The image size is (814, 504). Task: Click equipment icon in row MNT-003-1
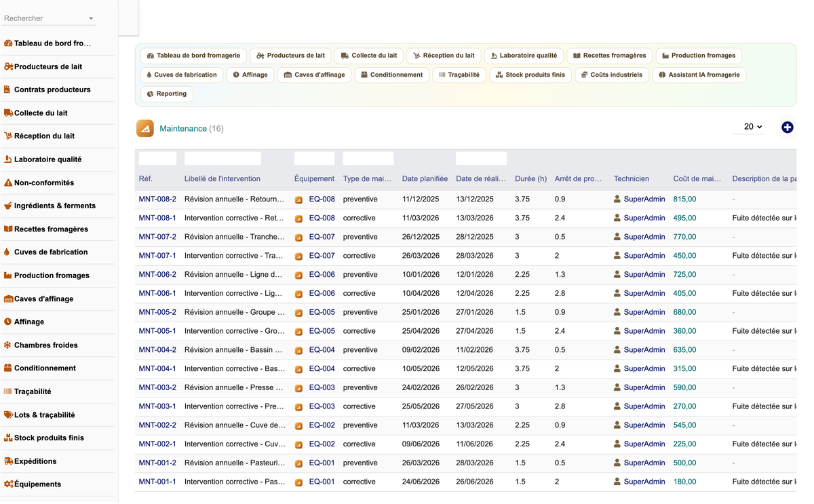tap(298, 407)
